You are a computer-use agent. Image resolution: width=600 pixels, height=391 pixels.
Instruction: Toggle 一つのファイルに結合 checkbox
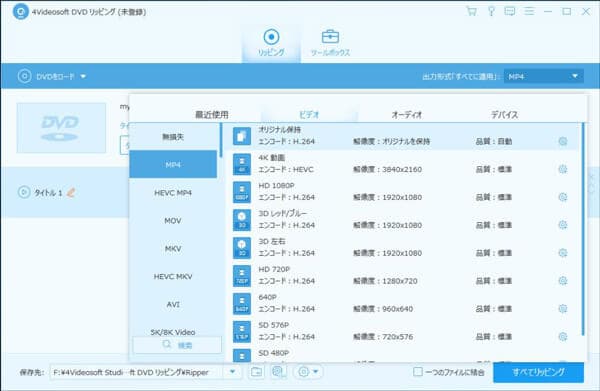(418, 372)
